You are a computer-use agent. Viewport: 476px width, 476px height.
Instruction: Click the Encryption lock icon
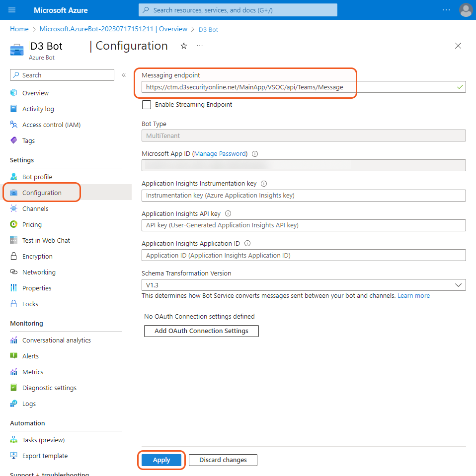[x=14, y=256]
